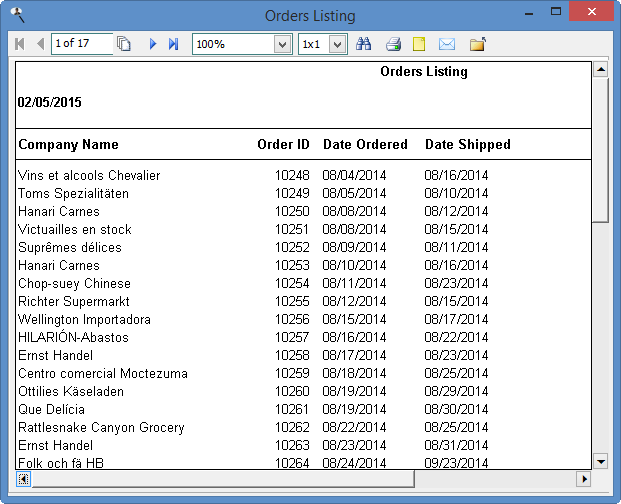The image size is (621, 504).
Task: Click shipped date 08/29/2014
Action: coord(456,392)
